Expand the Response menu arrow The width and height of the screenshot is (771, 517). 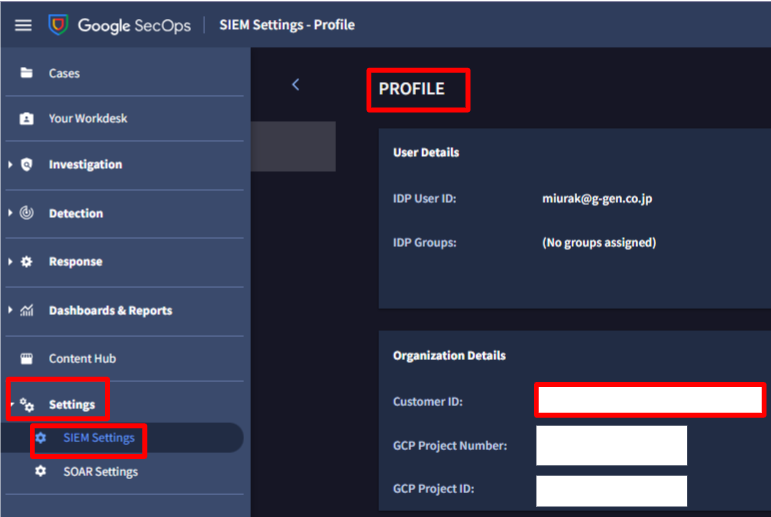tap(10, 262)
